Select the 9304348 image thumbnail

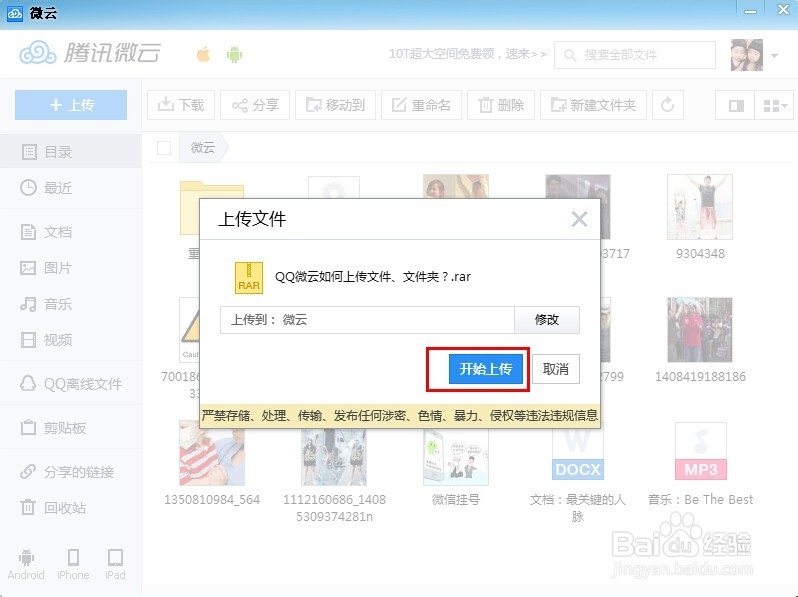(x=700, y=207)
